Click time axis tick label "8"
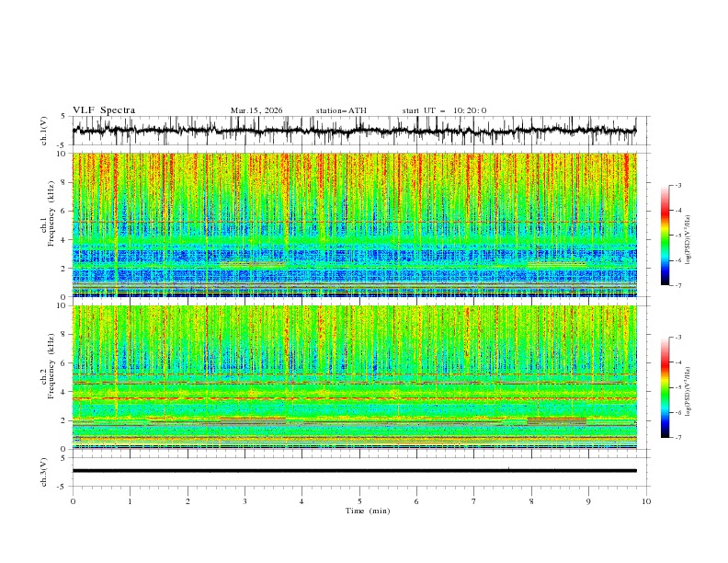The width and height of the screenshot is (728, 563). click(x=531, y=501)
